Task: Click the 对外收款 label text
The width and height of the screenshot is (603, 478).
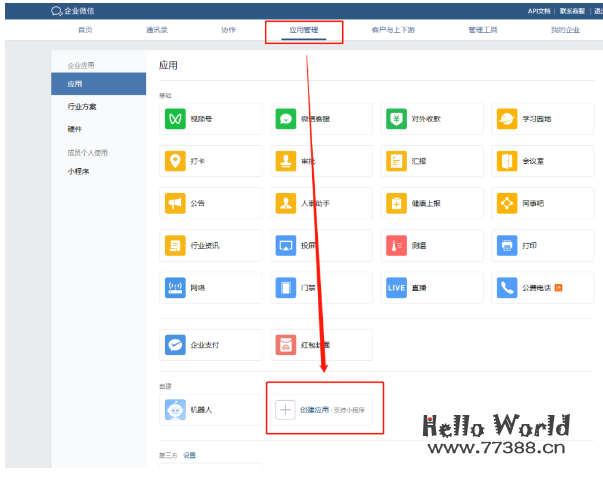Action: pyautogui.click(x=426, y=119)
